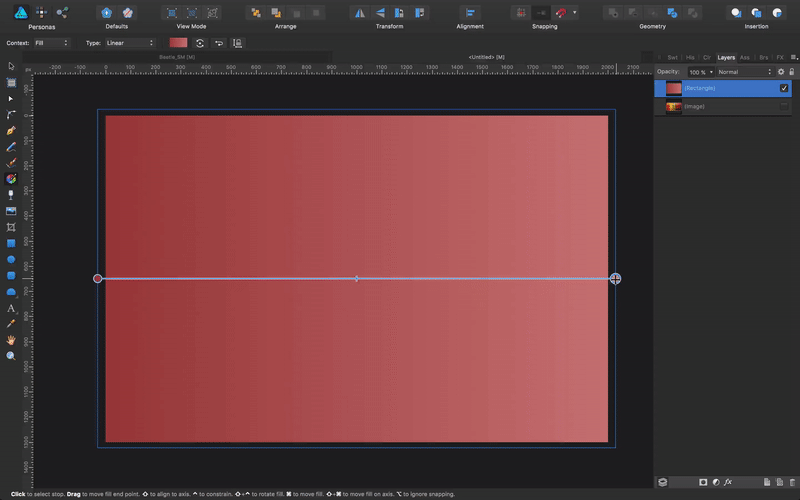The image size is (800, 500).
Task: Open the gradient fill color swatch
Action: [178, 43]
